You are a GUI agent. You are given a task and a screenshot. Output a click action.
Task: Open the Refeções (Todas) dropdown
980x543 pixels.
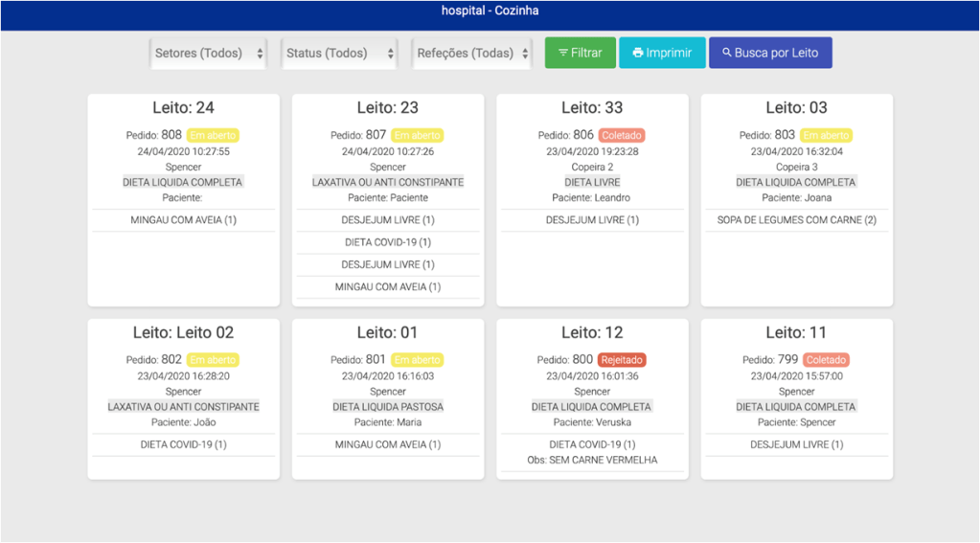(x=472, y=54)
